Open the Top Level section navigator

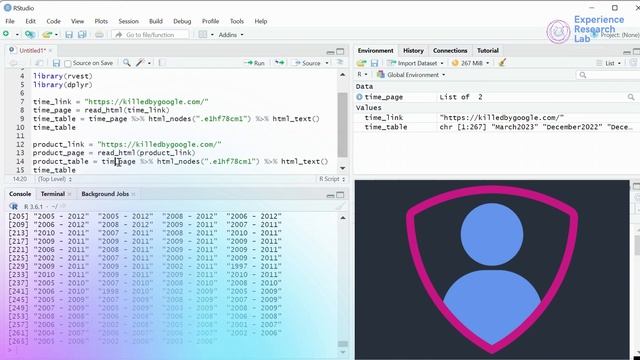[55, 179]
